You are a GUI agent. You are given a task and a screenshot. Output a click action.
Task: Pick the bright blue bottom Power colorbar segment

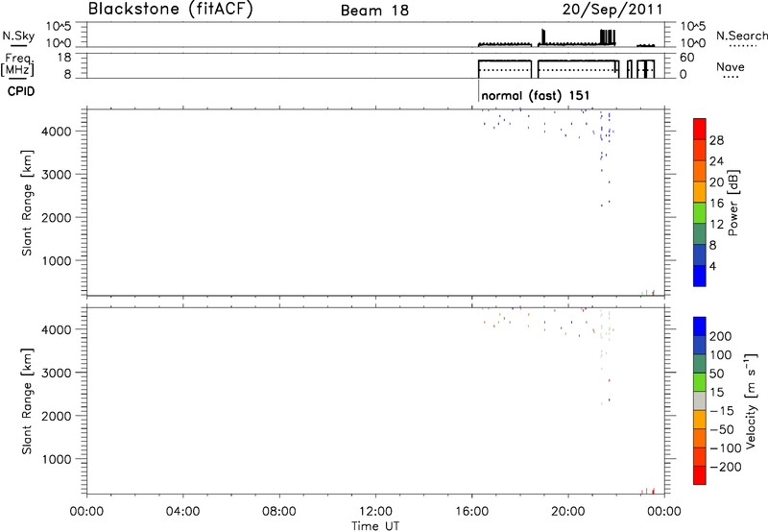[700, 276]
